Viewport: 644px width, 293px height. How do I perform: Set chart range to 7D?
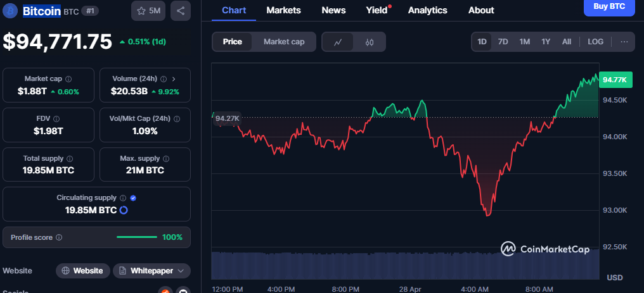[x=503, y=42]
